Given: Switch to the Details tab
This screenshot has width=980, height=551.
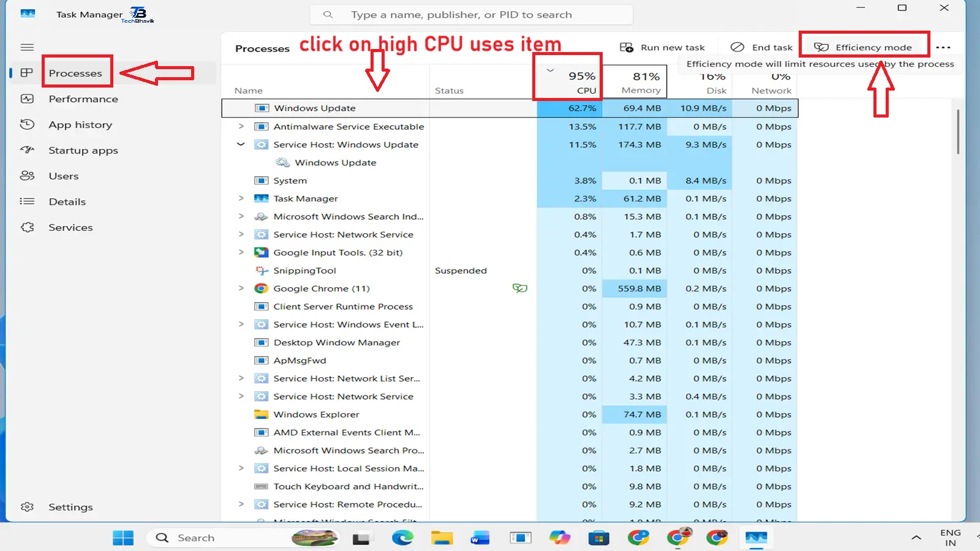Looking at the screenshot, I should pos(67,201).
